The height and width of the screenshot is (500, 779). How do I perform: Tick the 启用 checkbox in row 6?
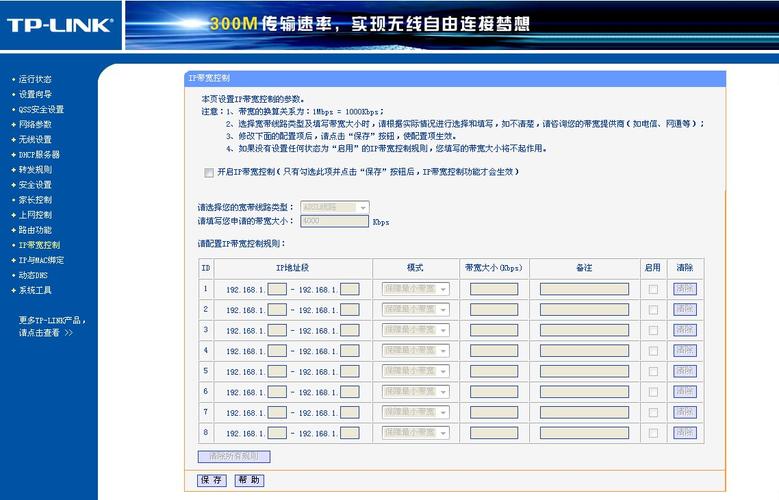653,392
